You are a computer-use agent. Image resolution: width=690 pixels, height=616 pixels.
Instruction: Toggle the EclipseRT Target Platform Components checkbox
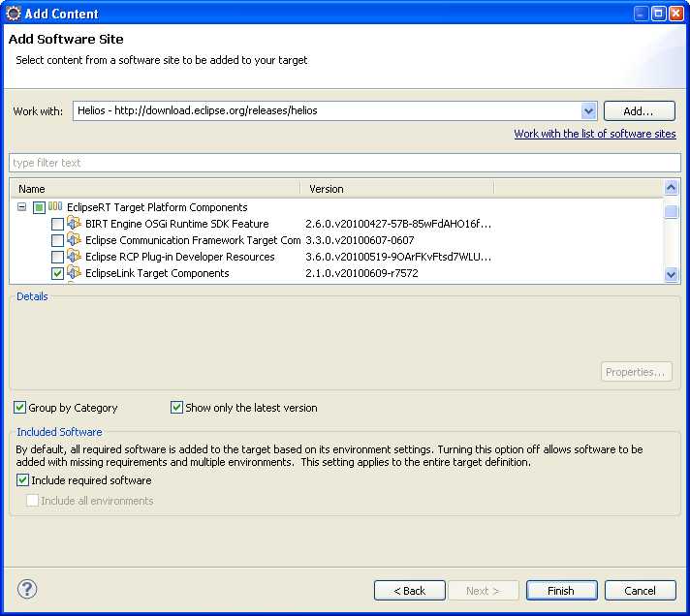tap(39, 207)
